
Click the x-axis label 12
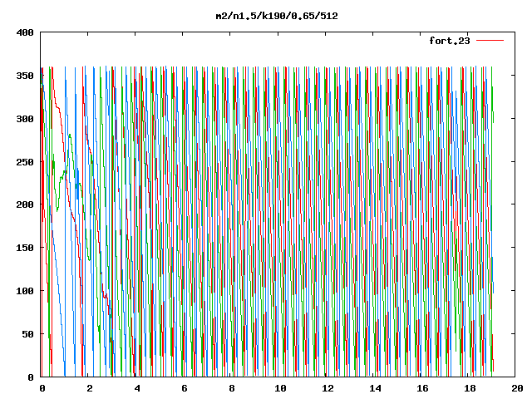[x=328, y=388]
